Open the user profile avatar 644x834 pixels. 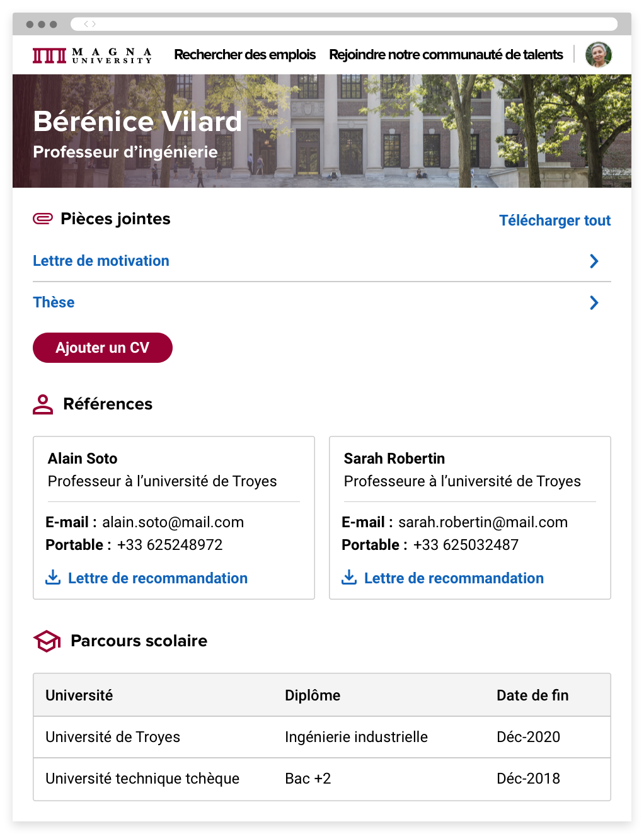[x=598, y=55]
